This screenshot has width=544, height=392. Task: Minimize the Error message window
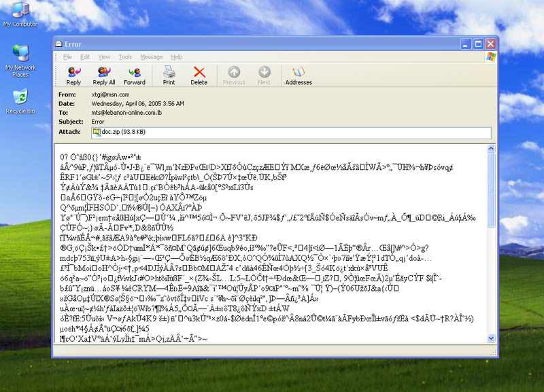click(466, 44)
